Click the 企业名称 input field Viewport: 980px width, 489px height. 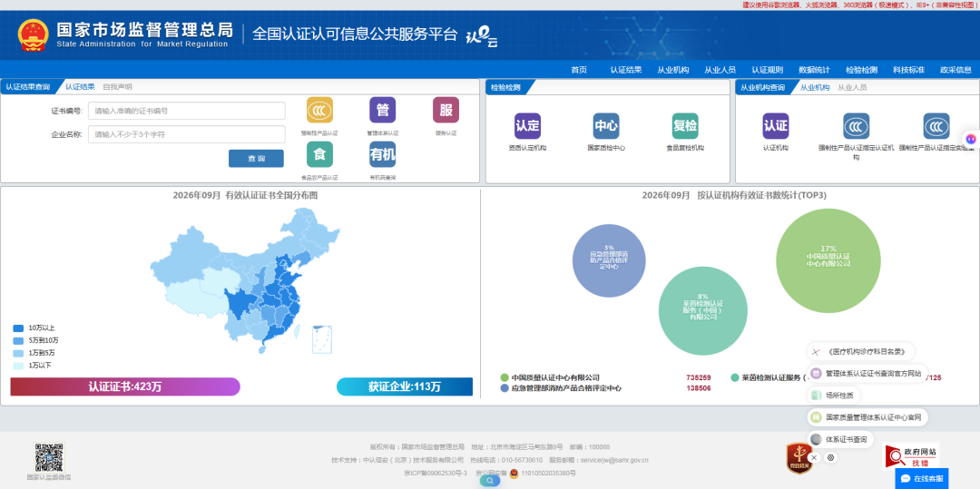(186, 134)
